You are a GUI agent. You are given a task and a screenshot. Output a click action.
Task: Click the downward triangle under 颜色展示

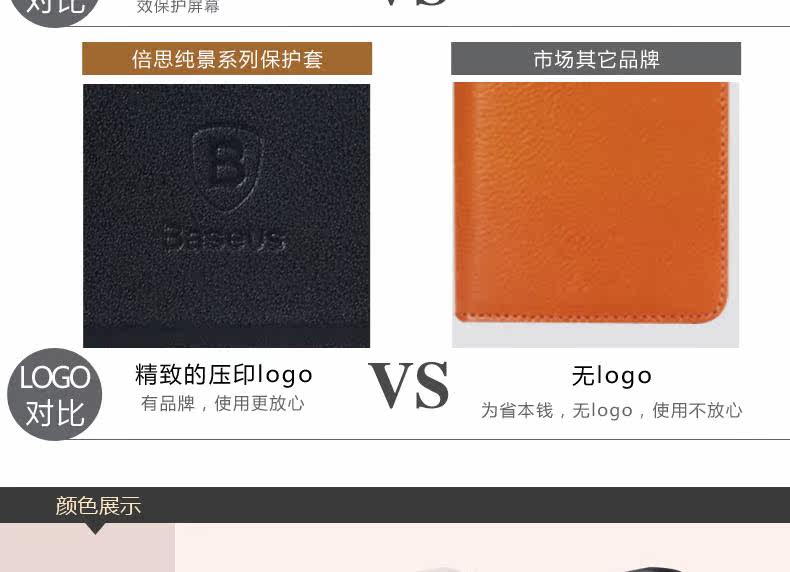(x=95, y=528)
